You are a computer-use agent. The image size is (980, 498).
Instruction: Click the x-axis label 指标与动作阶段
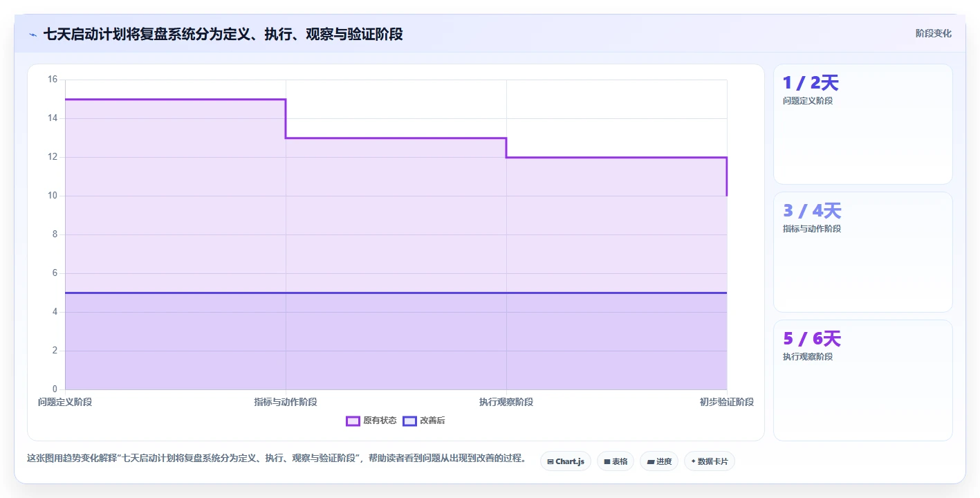click(x=286, y=402)
